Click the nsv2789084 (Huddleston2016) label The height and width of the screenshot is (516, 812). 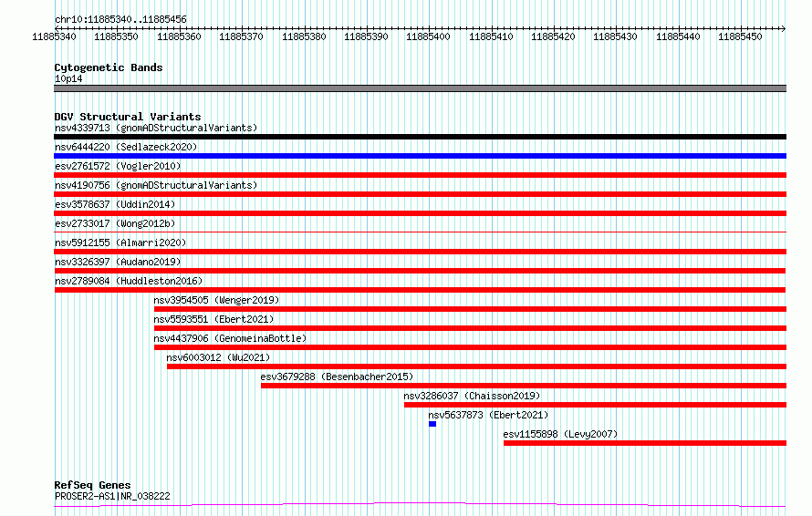(x=129, y=281)
